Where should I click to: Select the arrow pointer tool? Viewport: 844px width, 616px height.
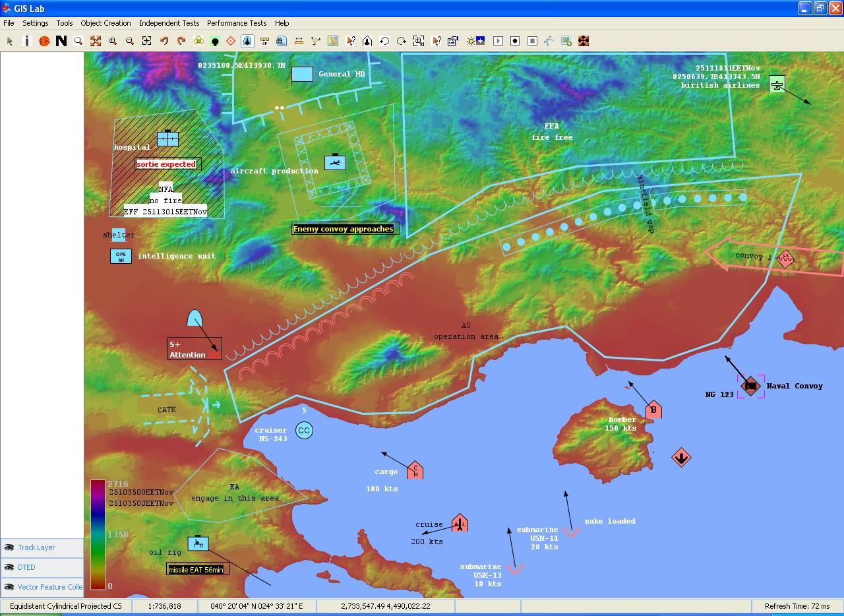click(10, 41)
